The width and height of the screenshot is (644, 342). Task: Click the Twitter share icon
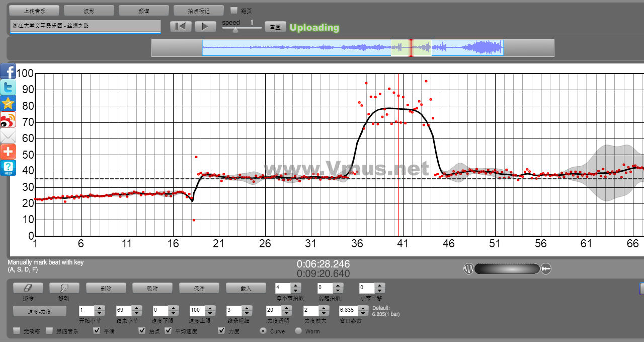pos(8,88)
